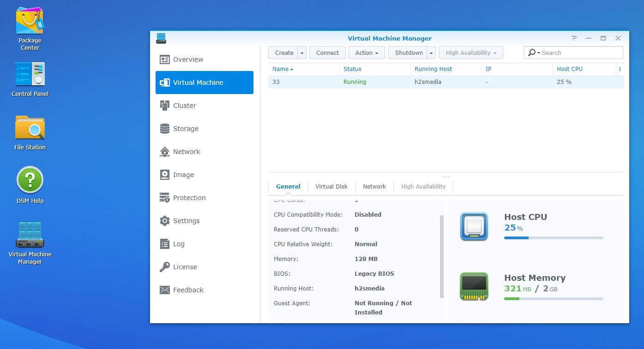
Task: Switch to the Virtual Disk tab
Action: click(331, 187)
